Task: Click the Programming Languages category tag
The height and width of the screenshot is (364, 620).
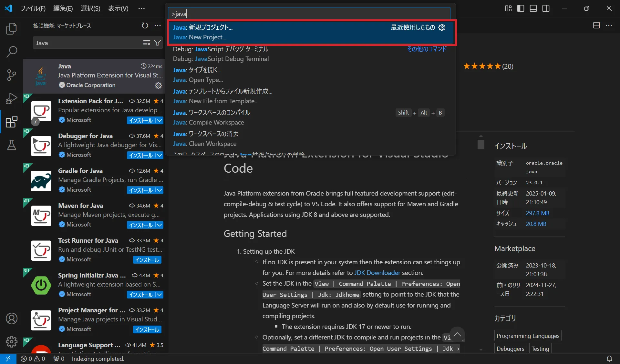Action: click(x=528, y=336)
